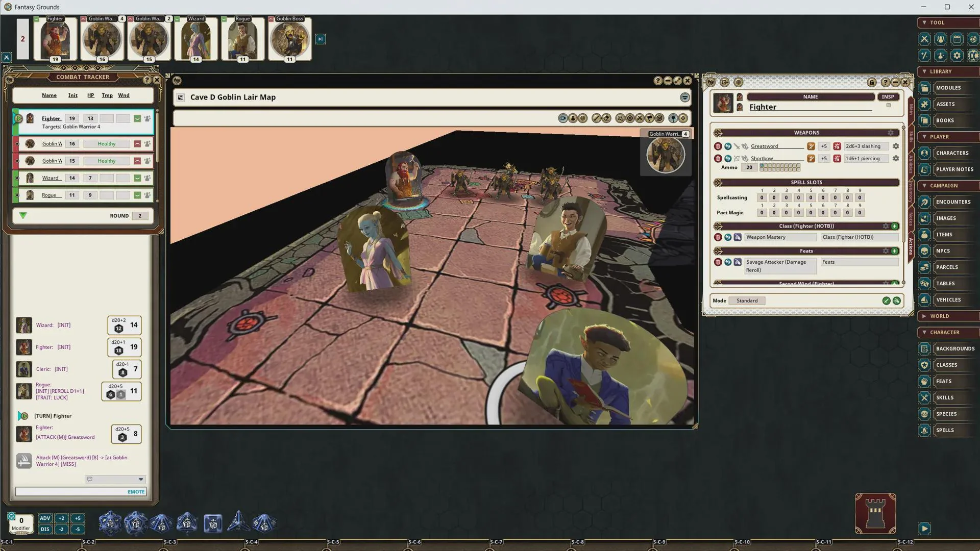980x551 pixels.
Task: Open the NPCs list
Action: tap(948, 251)
